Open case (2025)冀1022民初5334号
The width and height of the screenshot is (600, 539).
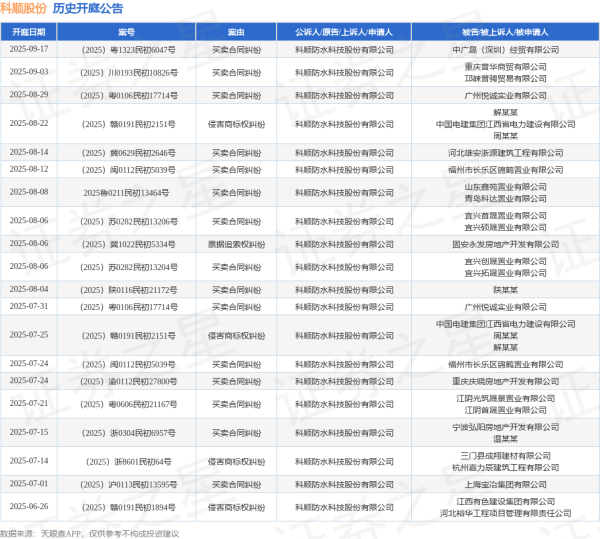click(126, 244)
